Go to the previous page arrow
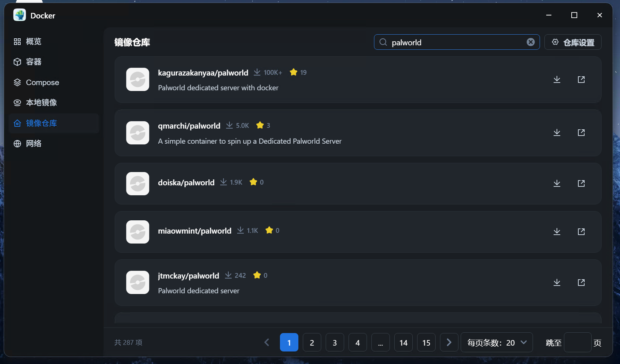 (267, 343)
